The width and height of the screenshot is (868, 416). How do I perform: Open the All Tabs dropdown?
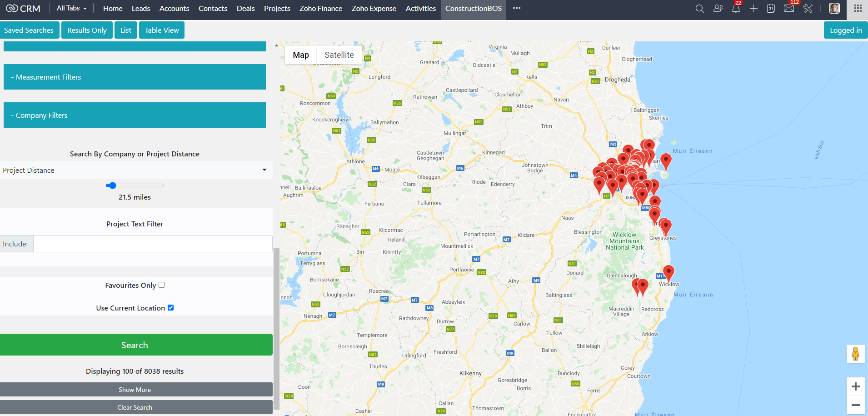coord(71,8)
